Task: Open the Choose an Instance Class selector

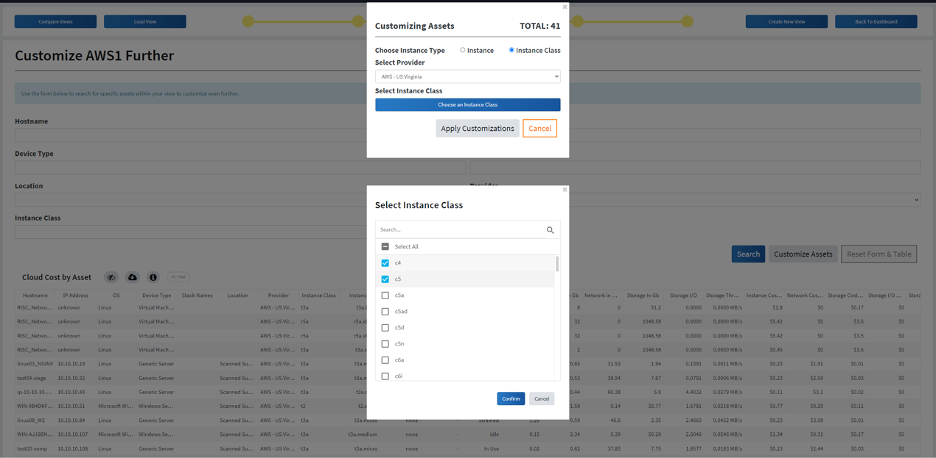Action: tap(467, 104)
